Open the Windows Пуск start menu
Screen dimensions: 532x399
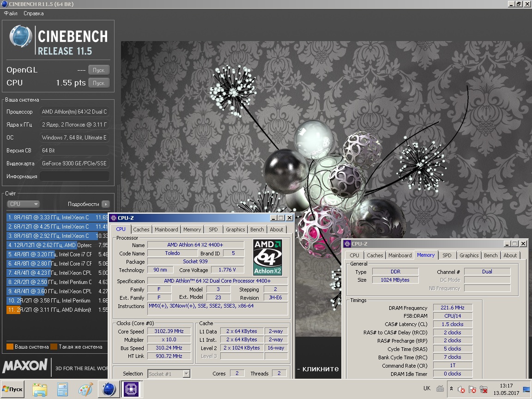click(12, 389)
